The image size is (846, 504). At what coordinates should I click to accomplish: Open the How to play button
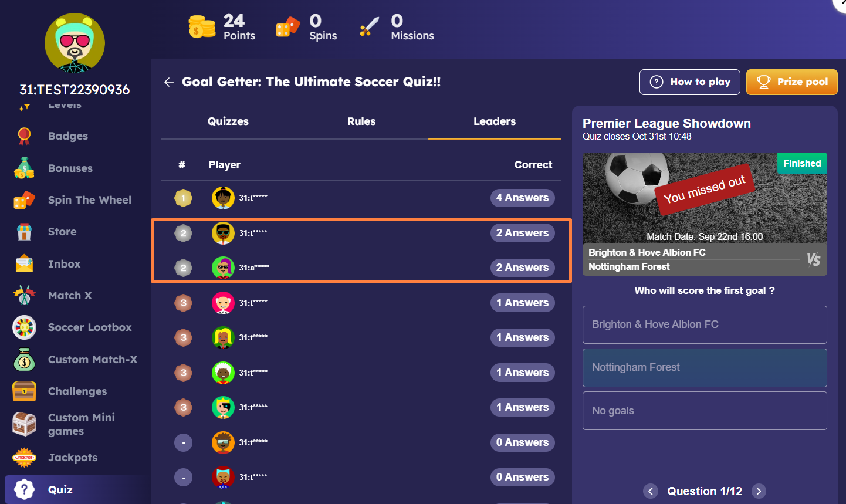690,82
